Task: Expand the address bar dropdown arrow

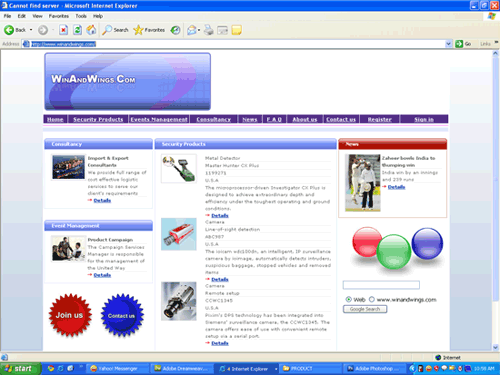Action: coord(448,44)
